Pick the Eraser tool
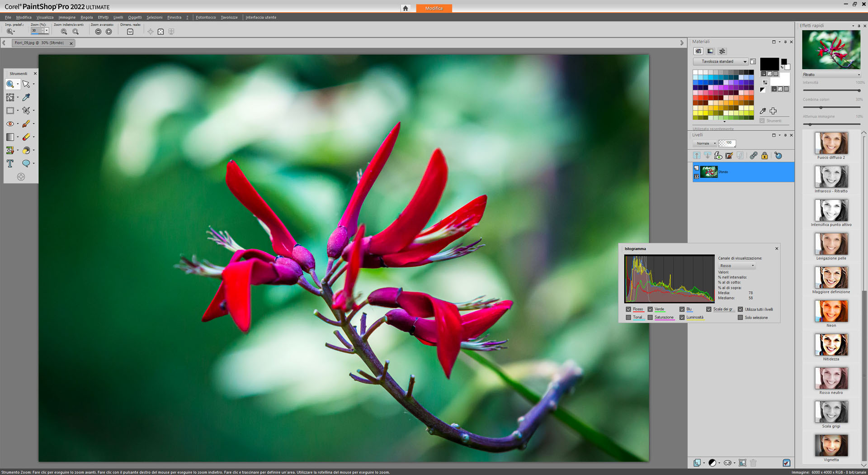The height and width of the screenshot is (475, 868). pyautogui.click(x=26, y=137)
